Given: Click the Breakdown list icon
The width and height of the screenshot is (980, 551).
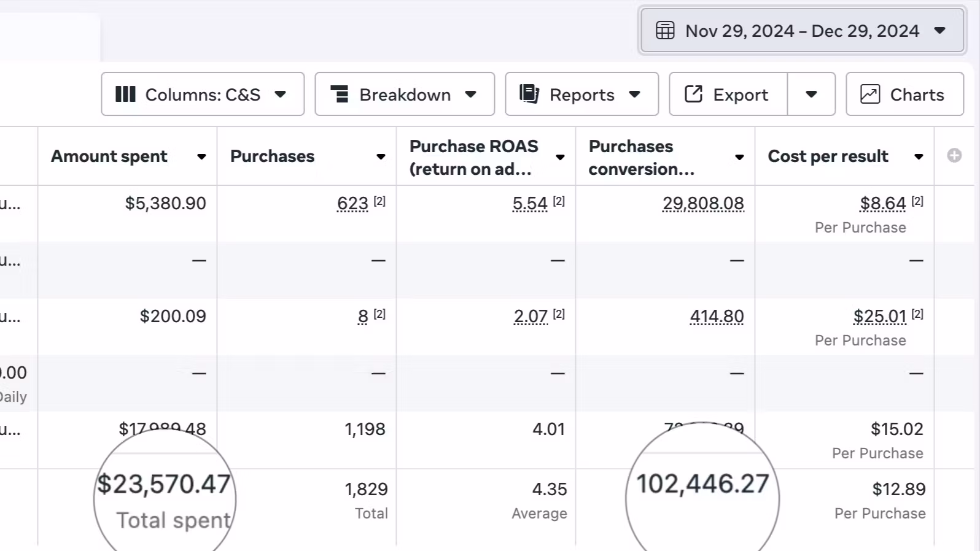Looking at the screenshot, I should (340, 94).
